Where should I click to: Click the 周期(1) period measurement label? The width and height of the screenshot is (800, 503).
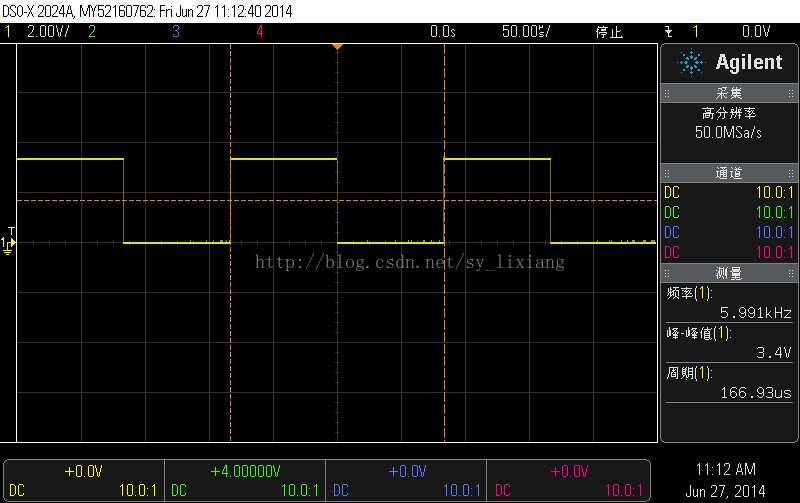[689, 373]
